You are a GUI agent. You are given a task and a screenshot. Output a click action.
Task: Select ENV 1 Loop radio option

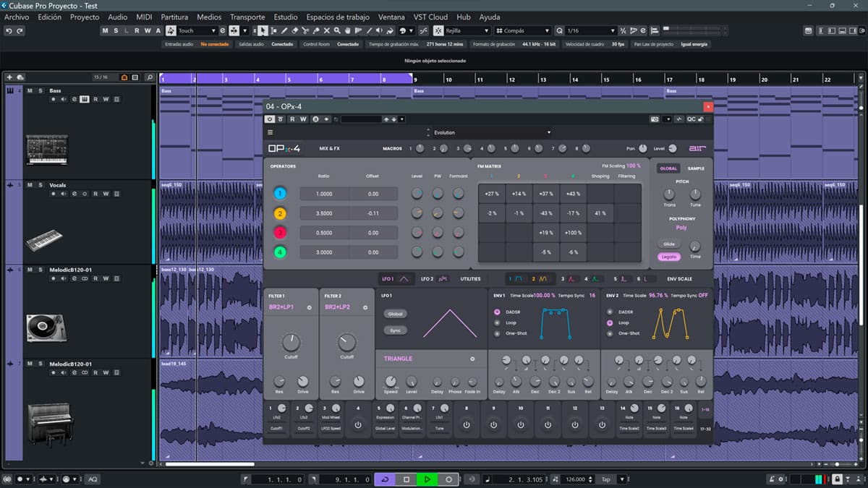(x=497, y=322)
